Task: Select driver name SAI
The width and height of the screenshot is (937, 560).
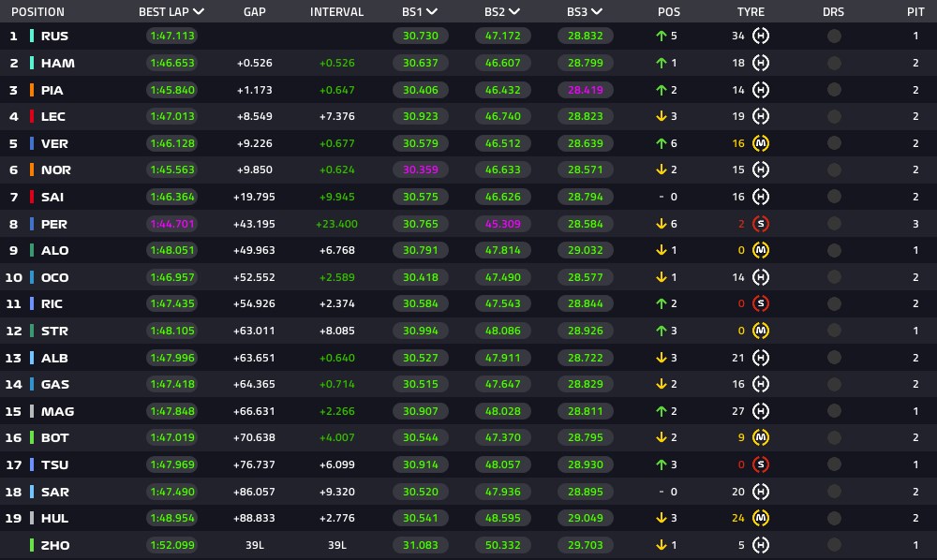Action: [52, 197]
